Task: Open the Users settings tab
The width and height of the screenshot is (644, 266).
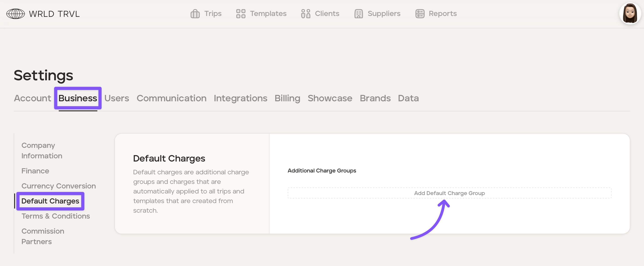Action: click(117, 98)
